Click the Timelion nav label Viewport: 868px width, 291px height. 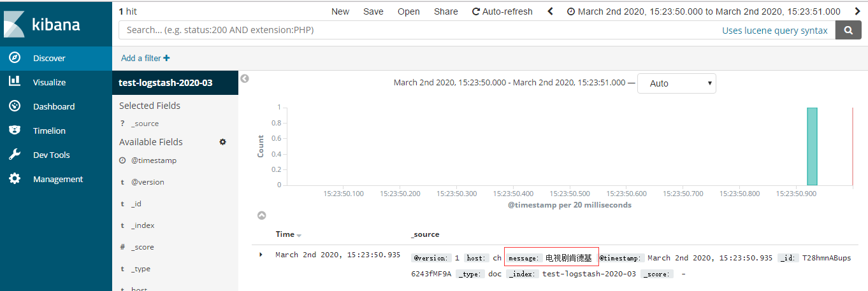49,131
